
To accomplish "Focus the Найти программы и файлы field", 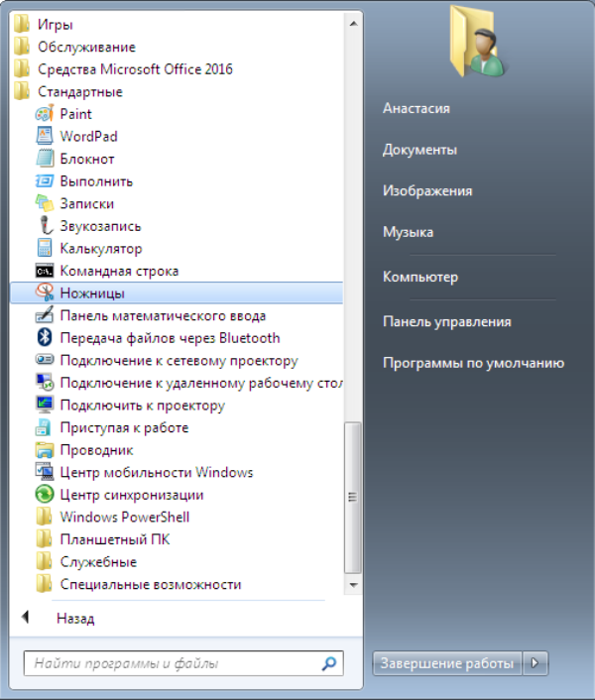I will tap(183, 663).
